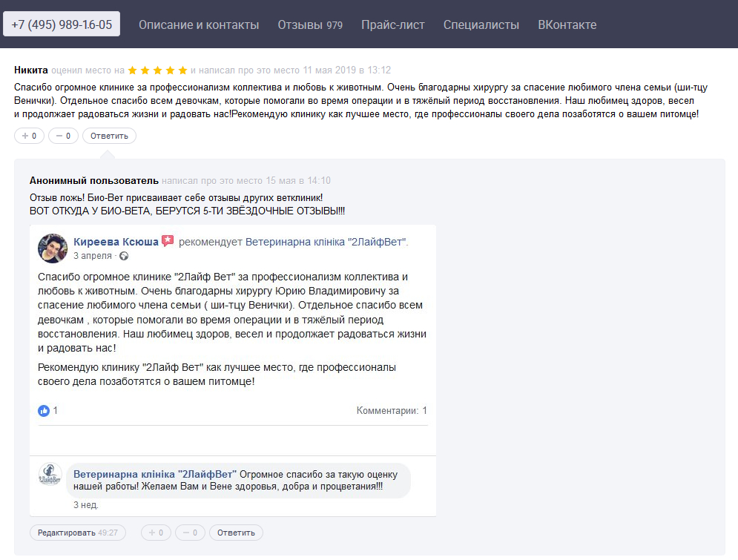
Task: Downvote Никита's review with minus button
Action: pos(64,136)
